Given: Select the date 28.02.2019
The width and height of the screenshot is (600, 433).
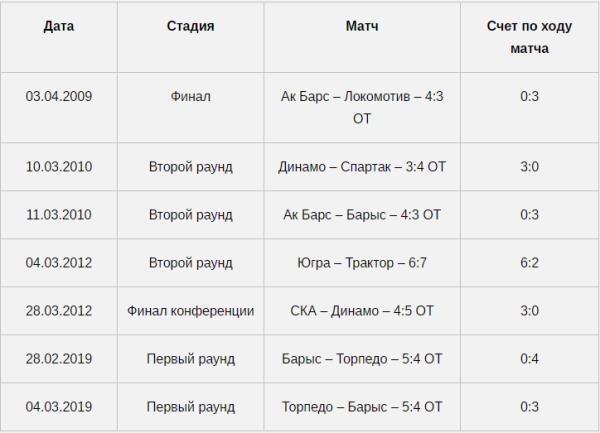Looking at the screenshot, I should point(59,359).
